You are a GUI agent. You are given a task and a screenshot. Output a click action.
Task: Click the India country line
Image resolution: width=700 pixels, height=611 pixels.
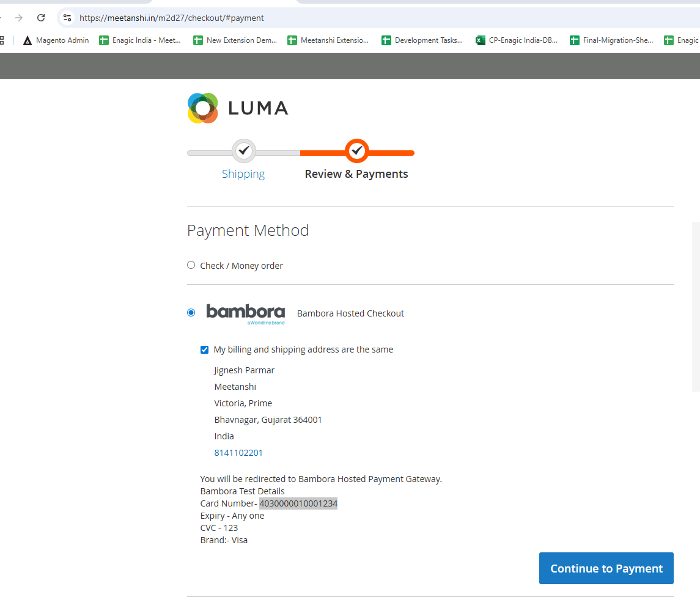coord(224,436)
